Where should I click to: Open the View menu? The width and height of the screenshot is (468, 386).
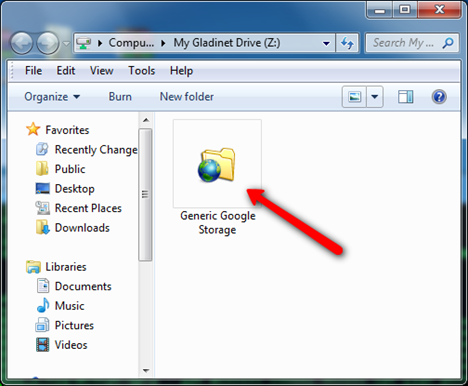(x=102, y=71)
